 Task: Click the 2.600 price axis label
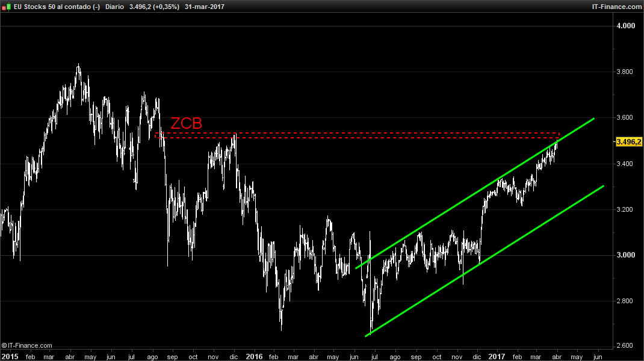click(625, 346)
